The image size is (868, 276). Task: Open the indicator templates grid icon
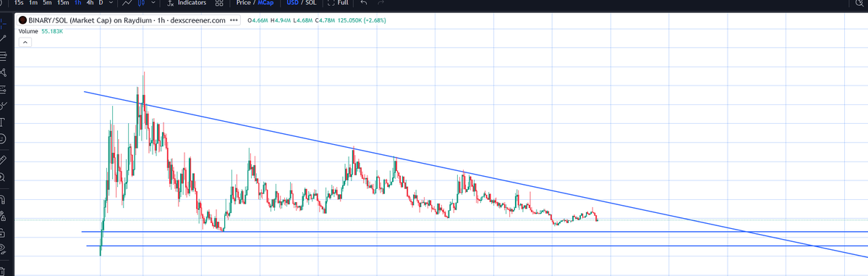(219, 3)
